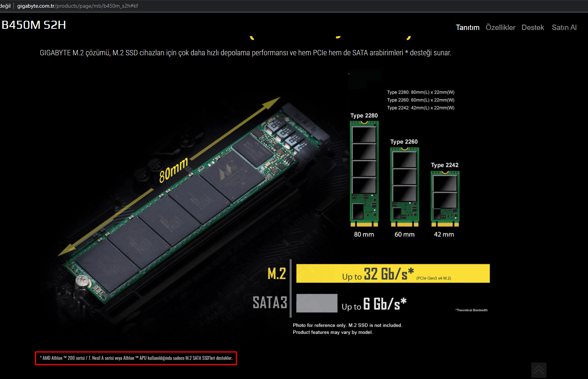Click the B450M S2H product title
This screenshot has width=588, height=379.
34,25
